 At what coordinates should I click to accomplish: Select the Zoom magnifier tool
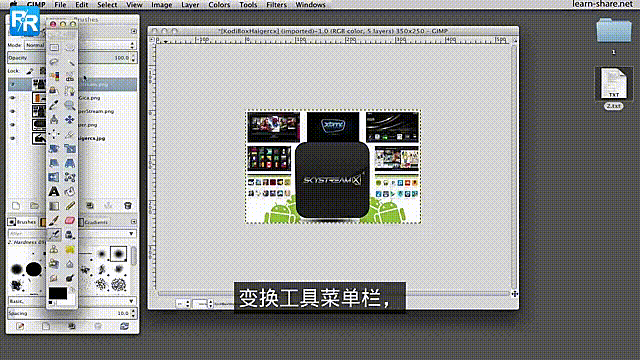click(x=70, y=105)
